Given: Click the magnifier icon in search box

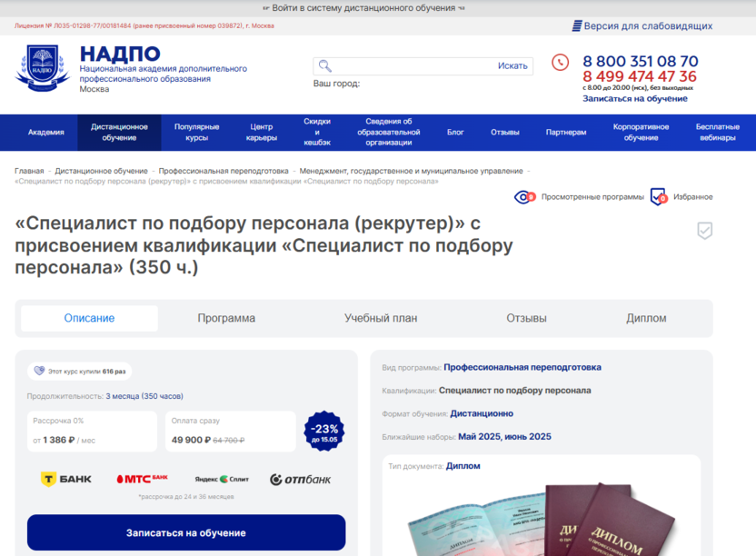Looking at the screenshot, I should click(x=325, y=66).
